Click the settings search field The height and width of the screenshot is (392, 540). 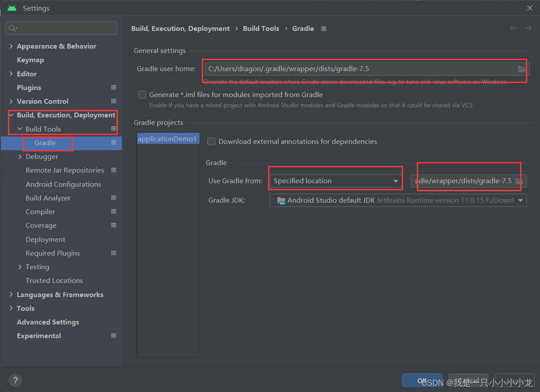(x=61, y=28)
